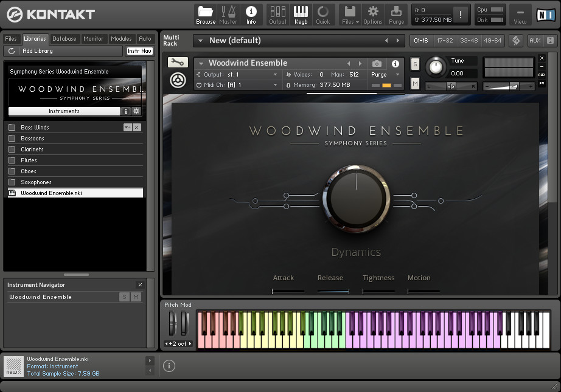Open the Files dropdown menu
This screenshot has width=561, height=392.
(350, 15)
